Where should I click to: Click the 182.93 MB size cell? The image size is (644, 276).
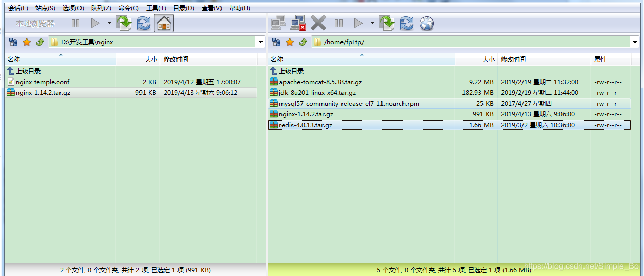[x=478, y=93]
